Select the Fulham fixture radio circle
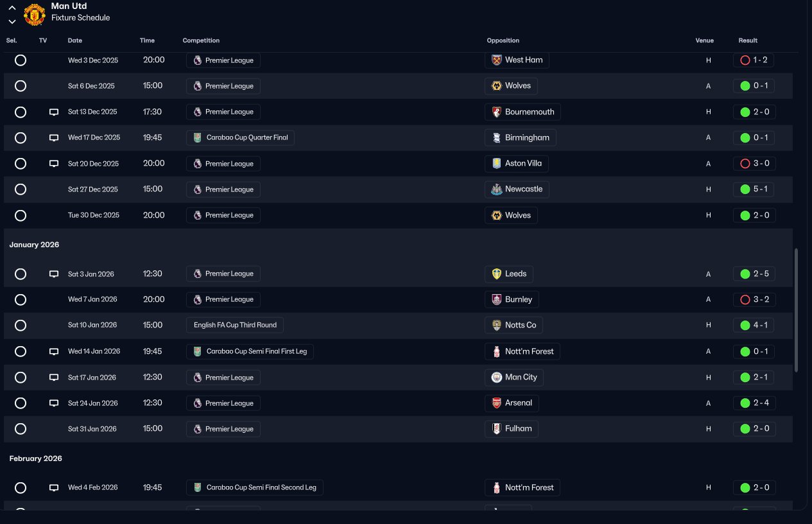 [21, 428]
